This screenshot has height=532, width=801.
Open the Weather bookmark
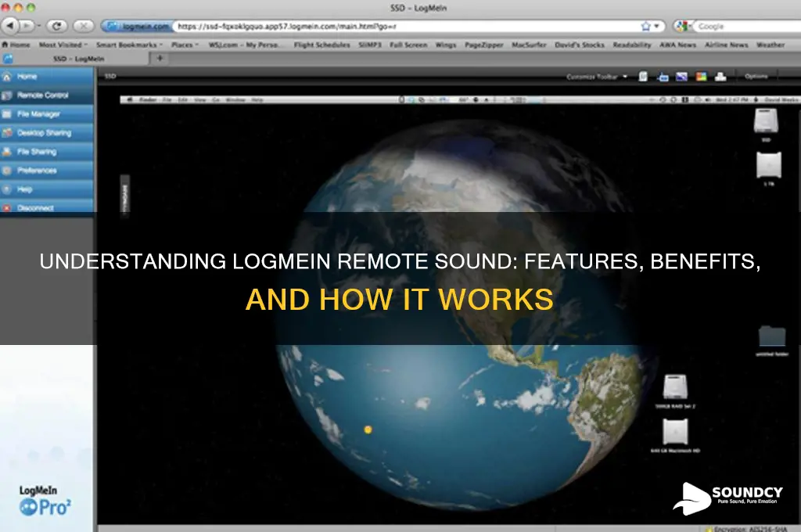coord(770,45)
